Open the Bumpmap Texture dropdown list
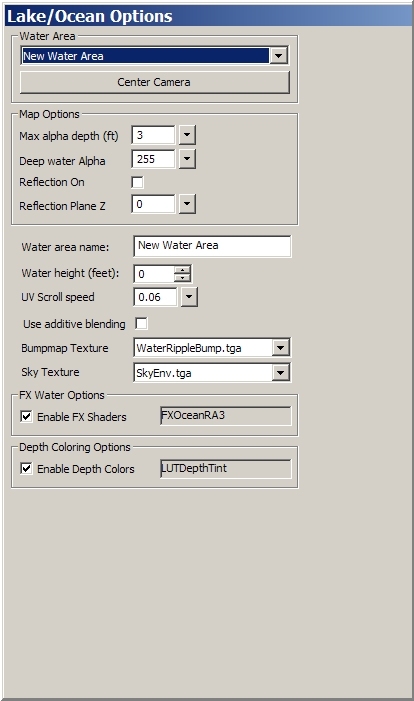Viewport: 414px width, 701px height. pos(281,347)
